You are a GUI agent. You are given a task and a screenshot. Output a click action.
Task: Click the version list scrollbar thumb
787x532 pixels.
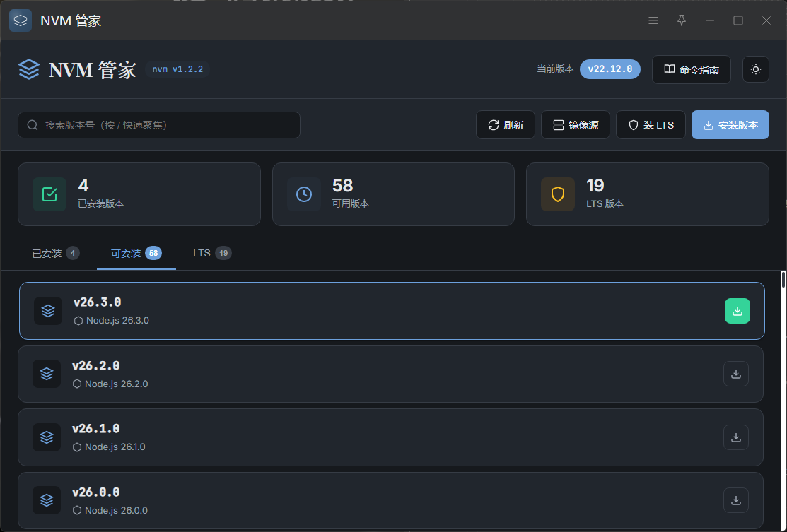(783, 279)
